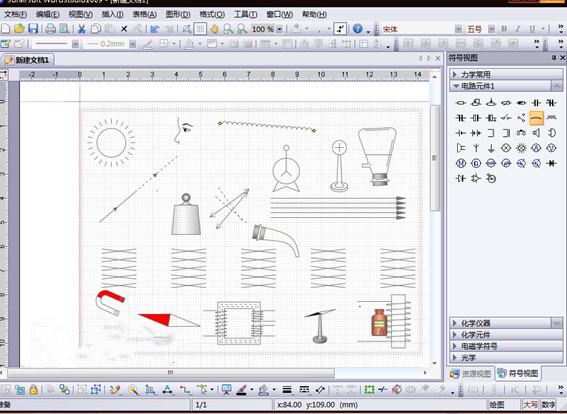Switch to the 资源视图 tab
This screenshot has width=567, height=414.
coord(471,374)
